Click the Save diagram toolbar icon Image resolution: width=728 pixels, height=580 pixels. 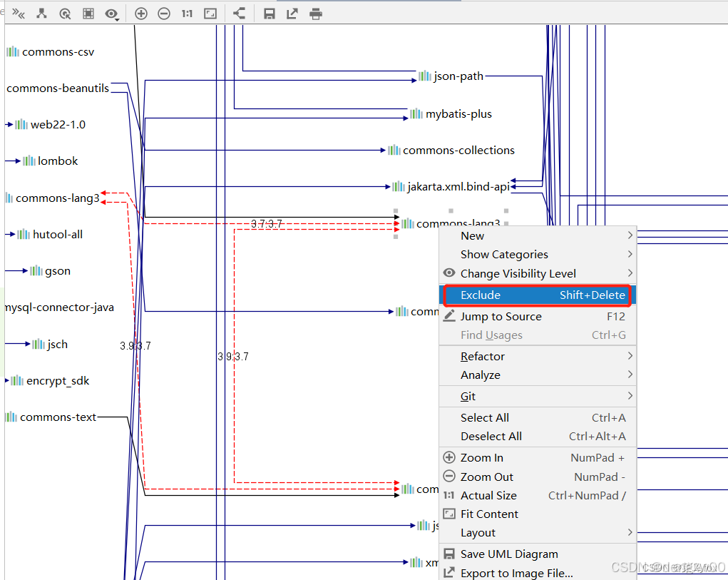click(x=270, y=14)
